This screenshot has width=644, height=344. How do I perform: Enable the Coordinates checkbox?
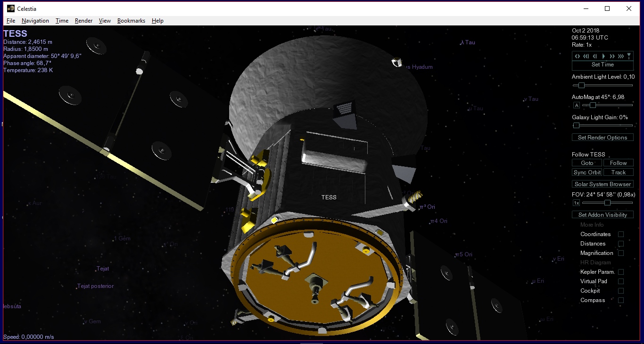click(x=621, y=234)
